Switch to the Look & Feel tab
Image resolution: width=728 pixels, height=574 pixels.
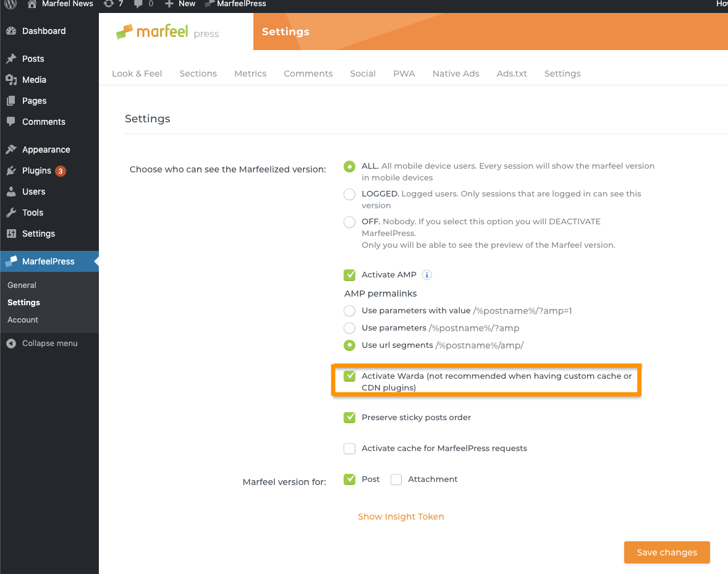pos(137,74)
